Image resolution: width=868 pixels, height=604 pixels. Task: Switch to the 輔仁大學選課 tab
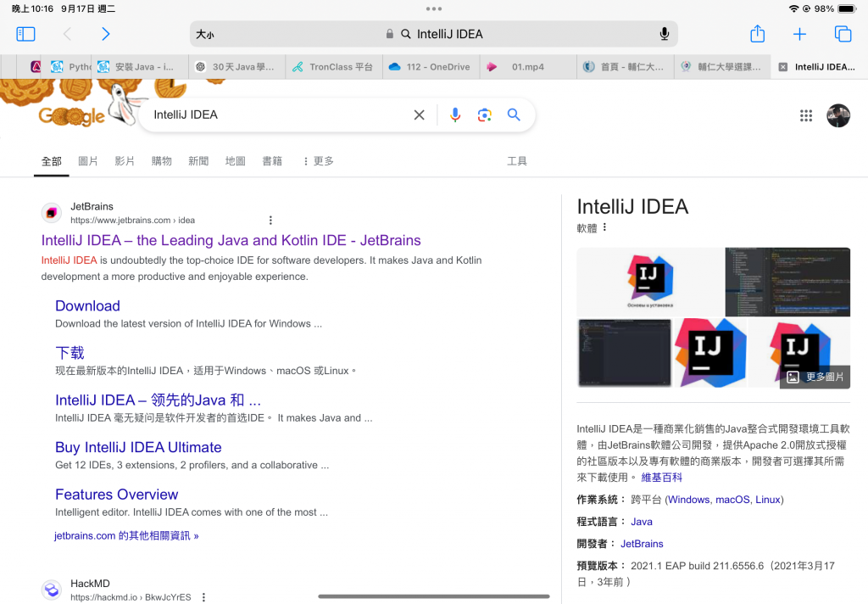722,67
